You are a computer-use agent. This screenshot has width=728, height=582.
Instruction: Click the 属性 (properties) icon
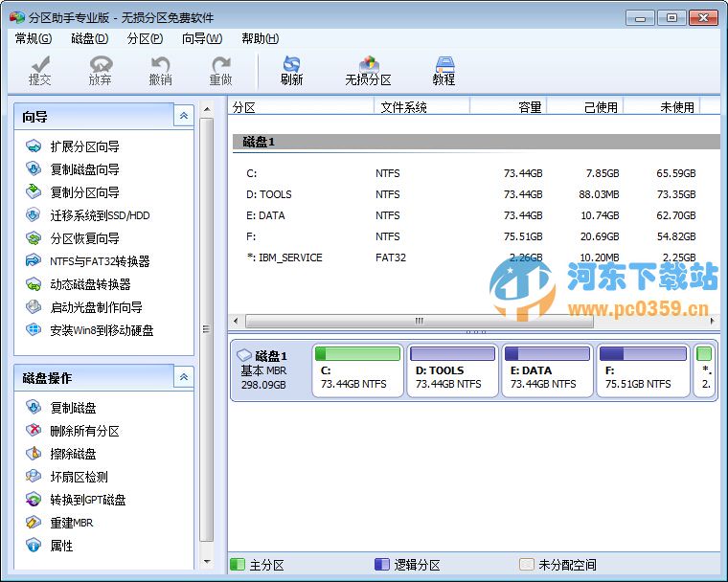pyautogui.click(x=34, y=546)
